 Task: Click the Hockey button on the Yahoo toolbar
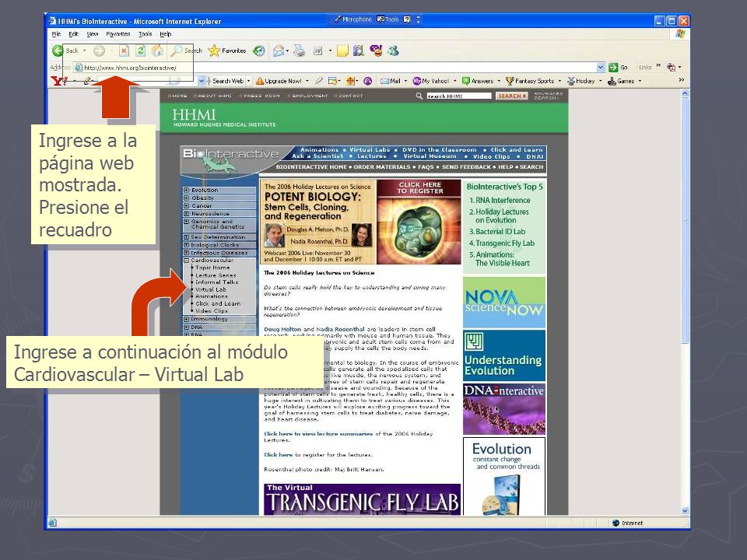[x=580, y=81]
